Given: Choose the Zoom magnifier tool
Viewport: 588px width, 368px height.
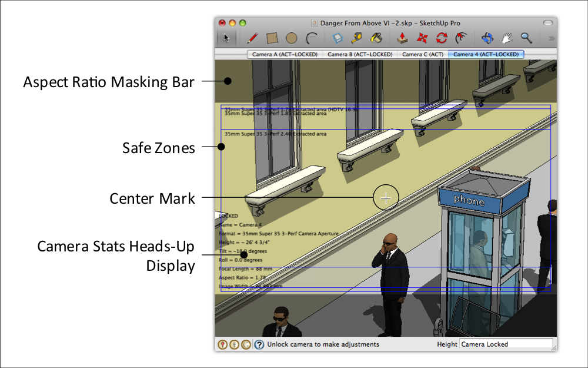Looking at the screenshot, I should (526, 37).
